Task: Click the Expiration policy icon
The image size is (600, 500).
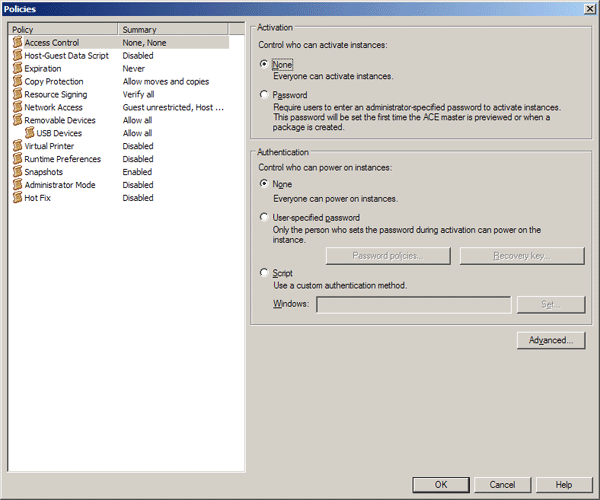Action: point(17,69)
